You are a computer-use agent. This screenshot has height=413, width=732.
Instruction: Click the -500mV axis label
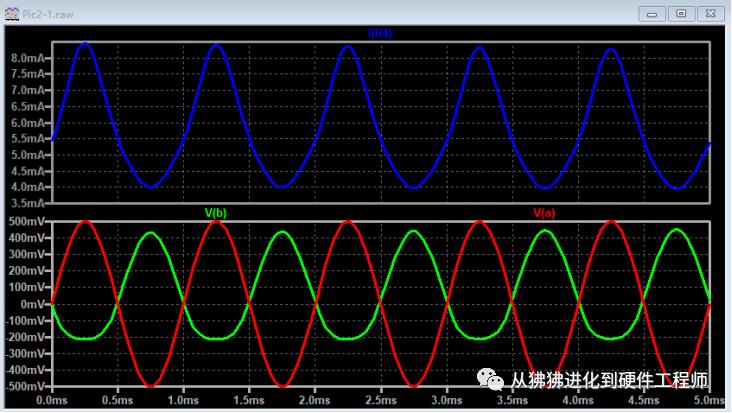(25, 386)
